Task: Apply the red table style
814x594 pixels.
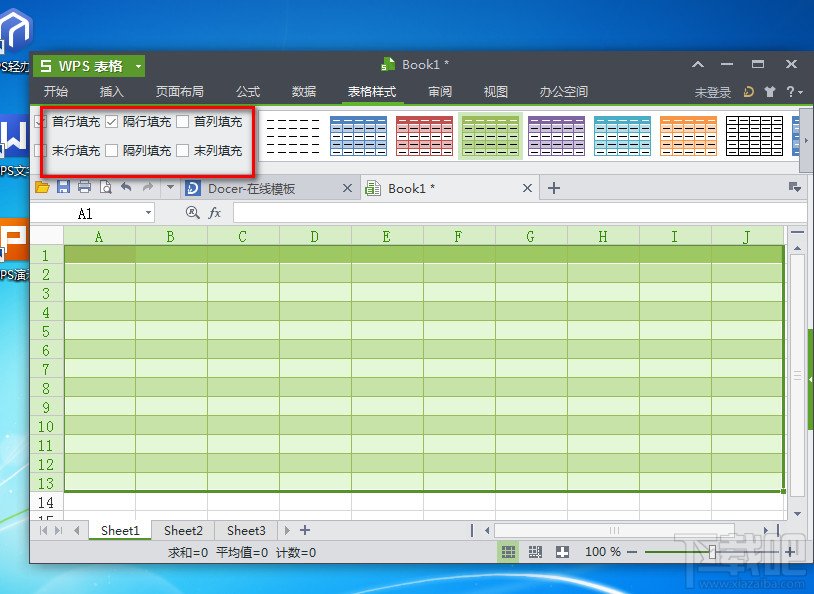Action: pyautogui.click(x=424, y=136)
